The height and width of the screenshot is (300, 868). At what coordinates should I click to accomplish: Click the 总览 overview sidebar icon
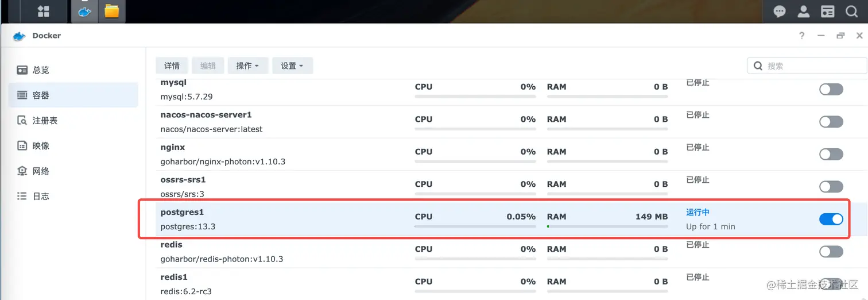[x=22, y=70]
